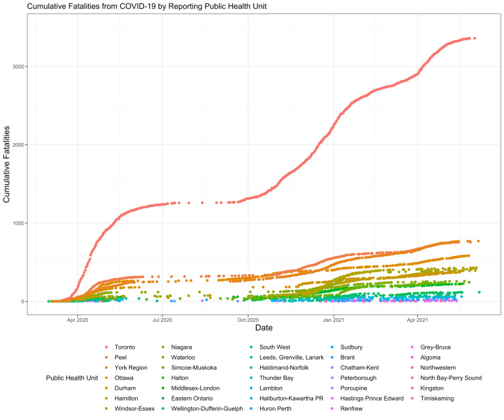Image resolution: width=504 pixels, height=420 pixels.
Task: Click the 'Simcoe-Muskoka' legend label
Action: pos(194,368)
